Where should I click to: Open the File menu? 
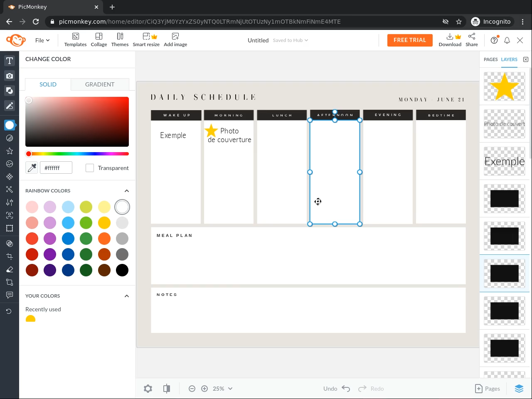click(42, 40)
